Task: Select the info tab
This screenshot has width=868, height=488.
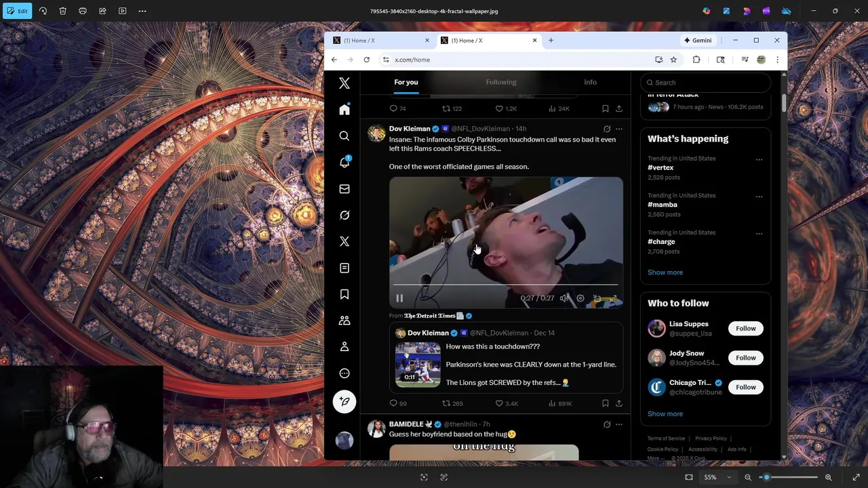Action: tap(590, 82)
